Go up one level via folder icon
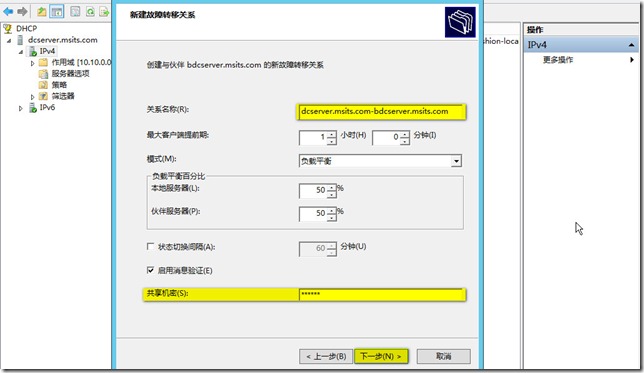This screenshot has height=373, width=644. point(41,12)
